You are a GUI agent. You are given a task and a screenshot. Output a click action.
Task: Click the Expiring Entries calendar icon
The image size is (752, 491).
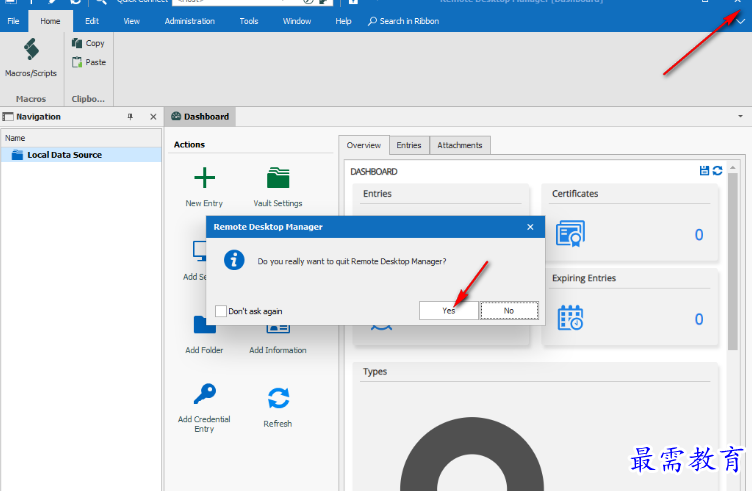tap(570, 318)
